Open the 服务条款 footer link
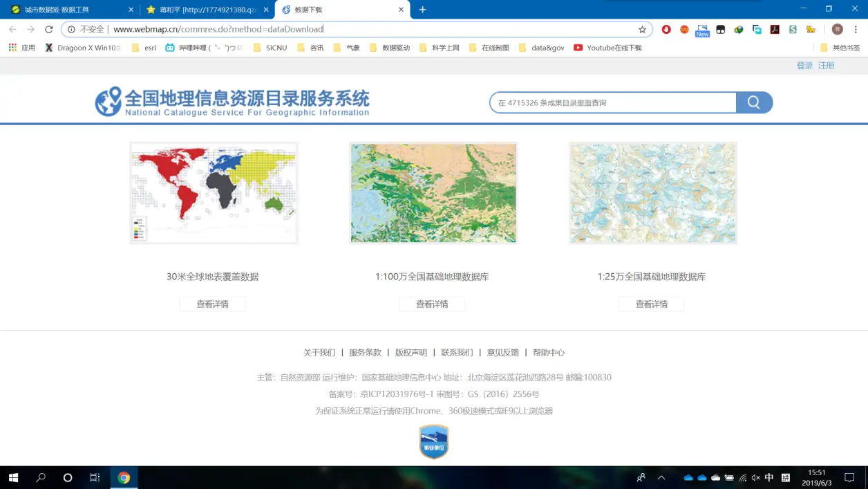This screenshot has height=489, width=868. click(365, 352)
